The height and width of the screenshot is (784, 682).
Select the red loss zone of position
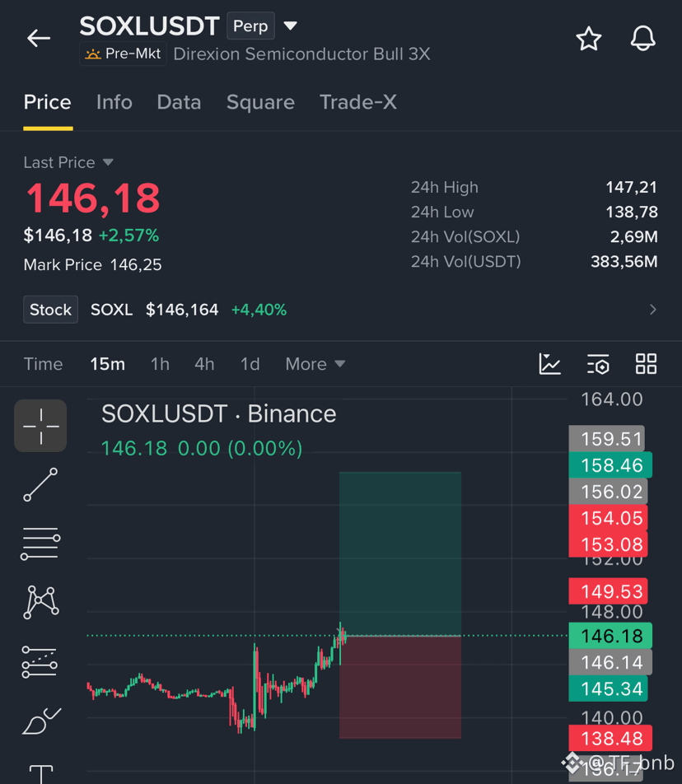point(400,687)
